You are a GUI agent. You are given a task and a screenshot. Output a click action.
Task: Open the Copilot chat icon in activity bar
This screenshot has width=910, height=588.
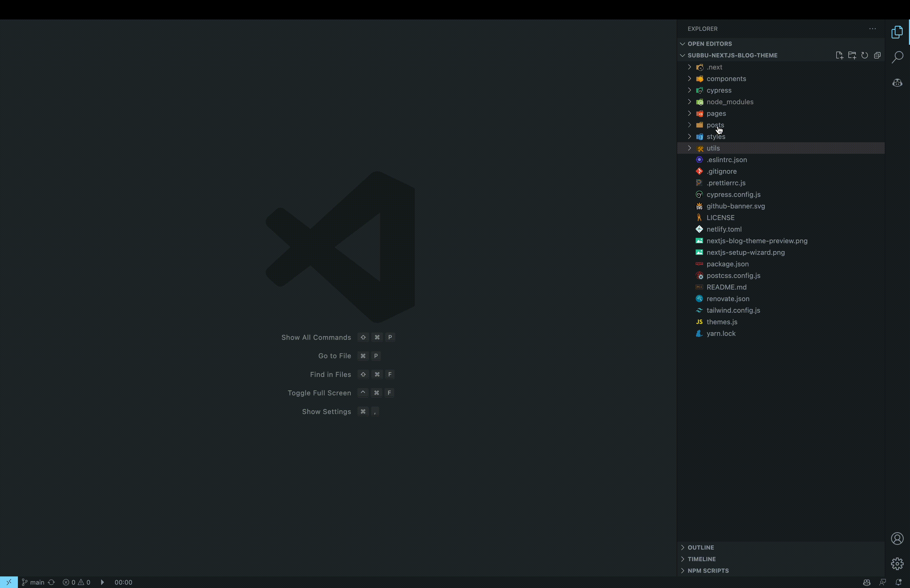click(x=897, y=82)
